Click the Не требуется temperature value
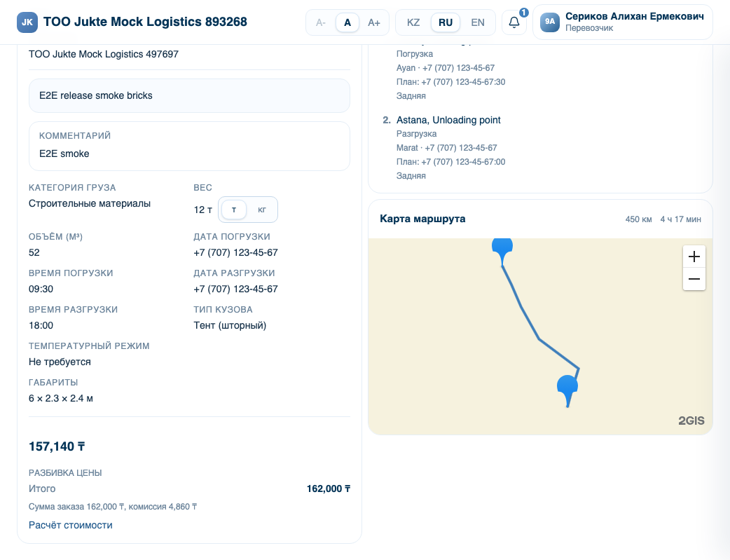Screen dimensions: 730x560 60,362
